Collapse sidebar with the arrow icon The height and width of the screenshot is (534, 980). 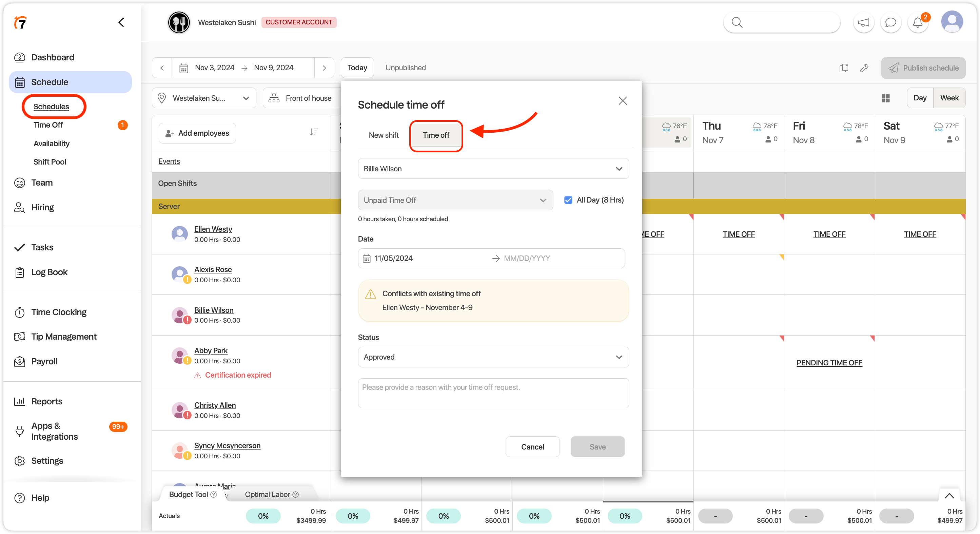(121, 23)
